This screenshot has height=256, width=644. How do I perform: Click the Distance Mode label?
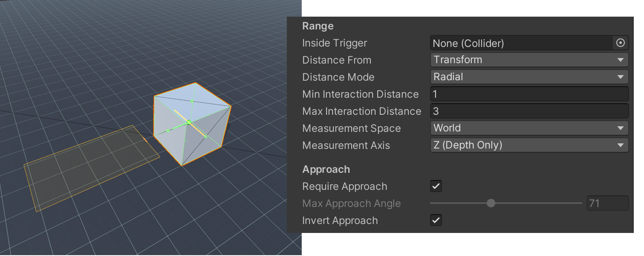[338, 77]
